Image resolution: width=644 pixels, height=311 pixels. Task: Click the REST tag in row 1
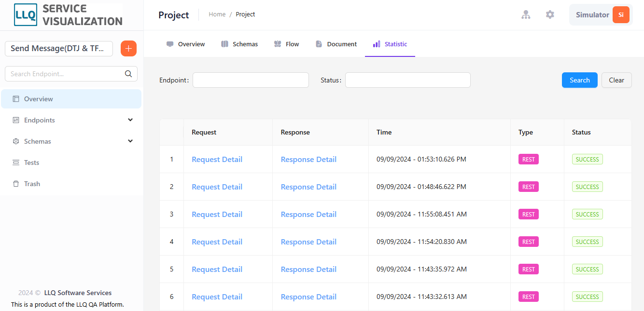pos(529,160)
